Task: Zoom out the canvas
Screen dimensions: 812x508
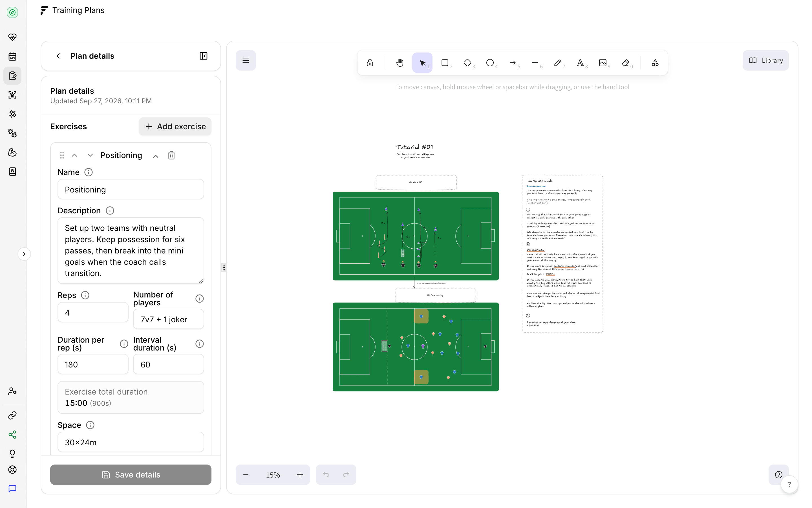Action: click(x=246, y=475)
